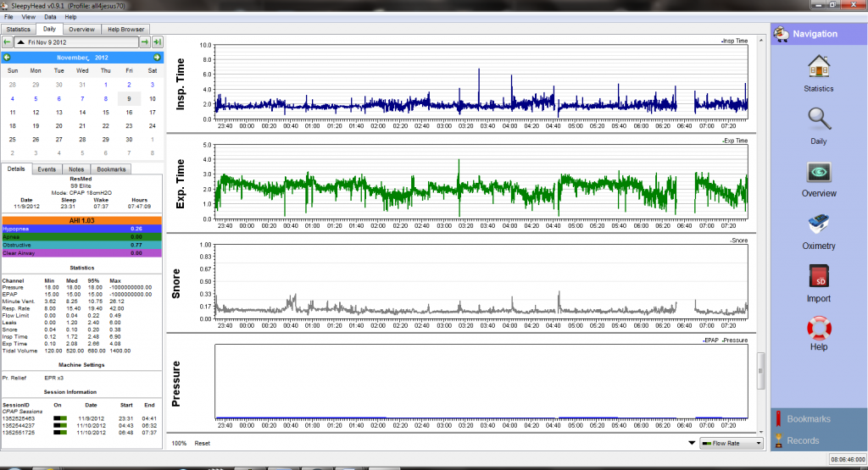Collapse calendar via Fri Nov 9 2012 button
The width and height of the screenshot is (868, 470).
click(76, 42)
